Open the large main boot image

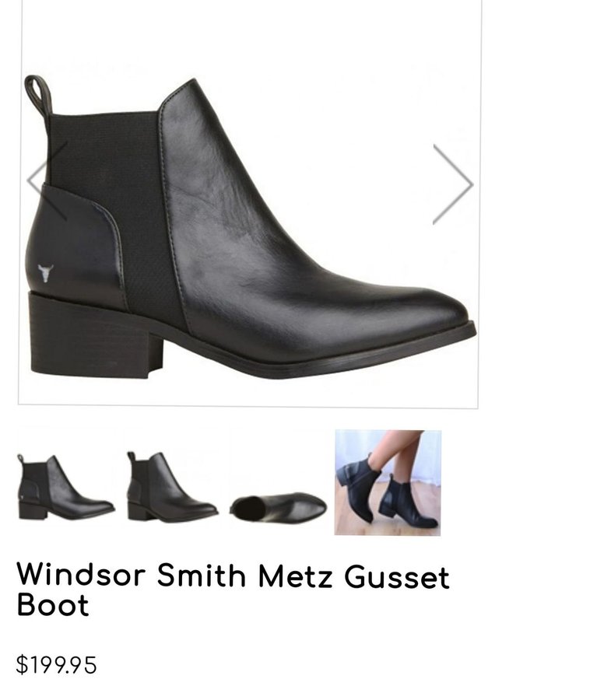[x=249, y=203]
